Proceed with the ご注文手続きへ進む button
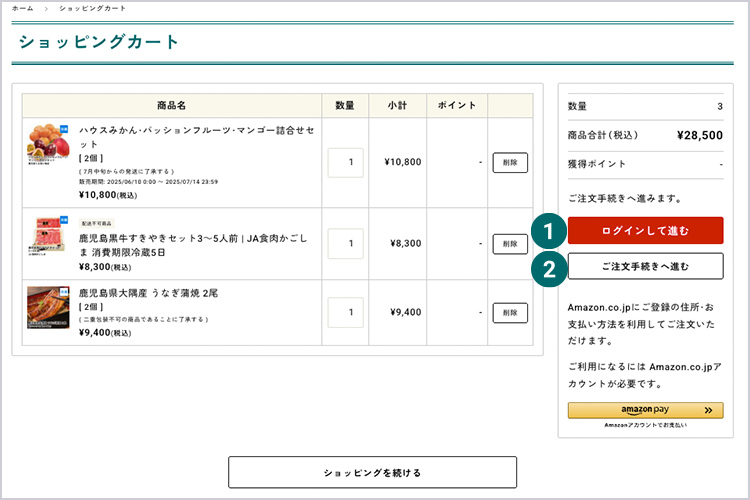 point(645,265)
